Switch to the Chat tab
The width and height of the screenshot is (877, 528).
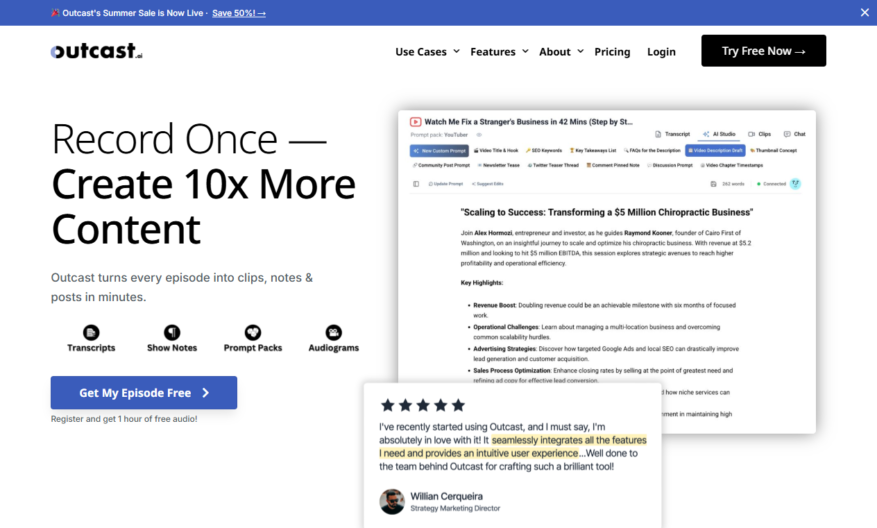[794, 134]
